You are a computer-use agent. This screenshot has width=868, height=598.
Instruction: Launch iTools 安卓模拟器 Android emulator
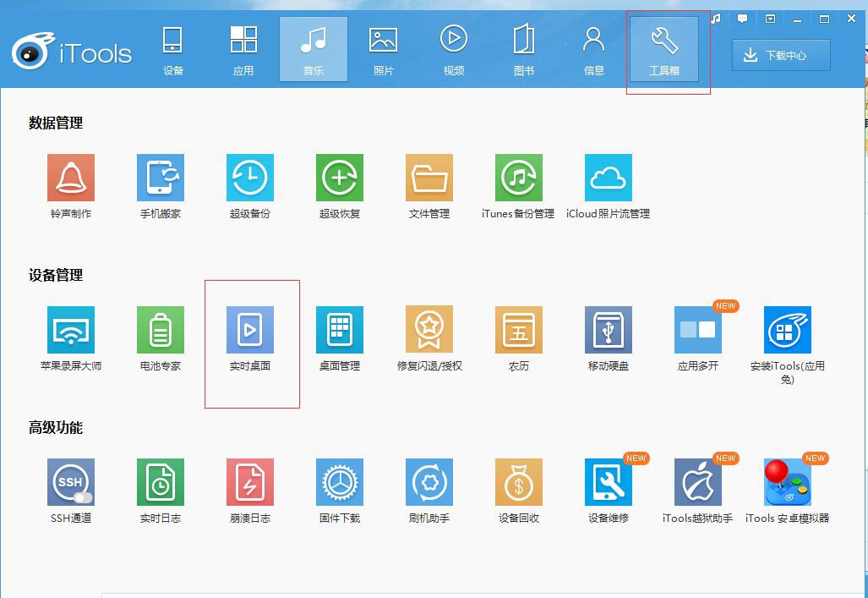787,481
